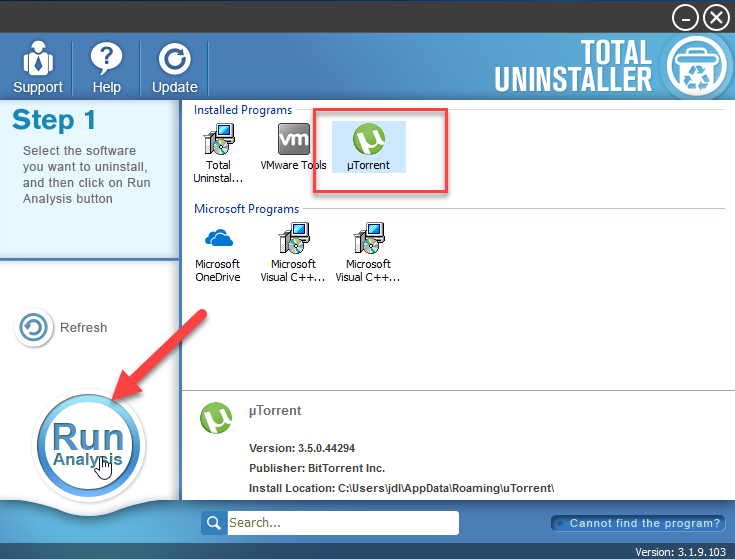Screen dimensions: 735x559
Task: Select the last Microsoft Visual C++ entry
Action: tap(368, 253)
